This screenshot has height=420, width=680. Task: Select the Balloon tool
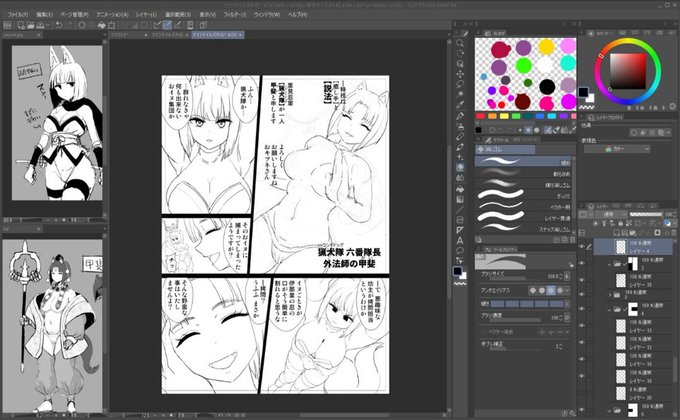click(460, 251)
